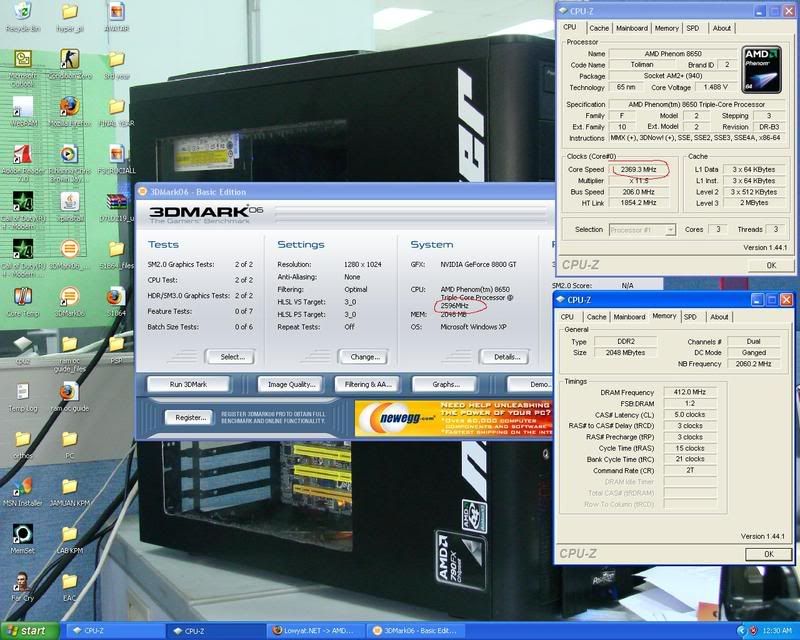Click the volume icon in the system tray

741,632
